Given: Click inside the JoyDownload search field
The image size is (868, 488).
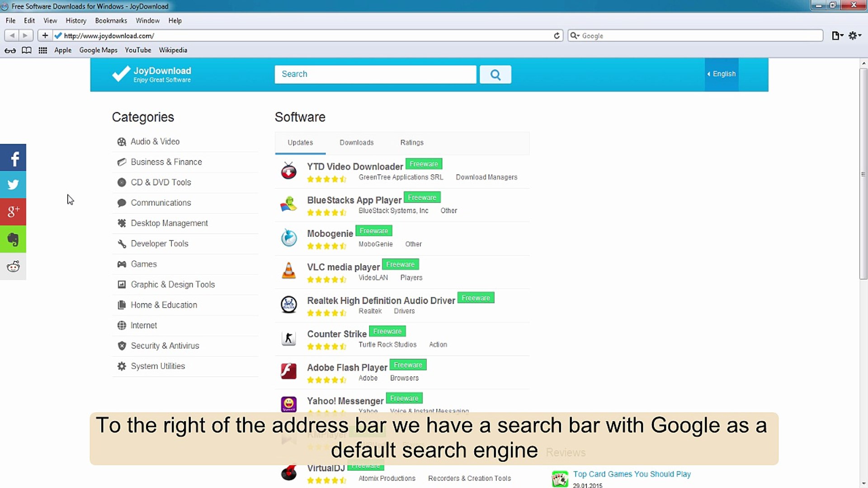Looking at the screenshot, I should 375,74.
